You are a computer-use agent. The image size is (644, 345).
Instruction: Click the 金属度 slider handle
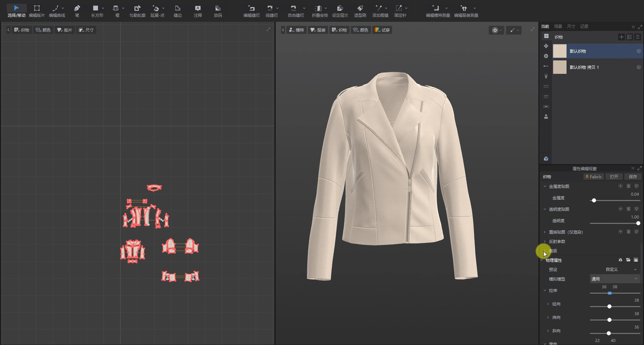(594, 200)
